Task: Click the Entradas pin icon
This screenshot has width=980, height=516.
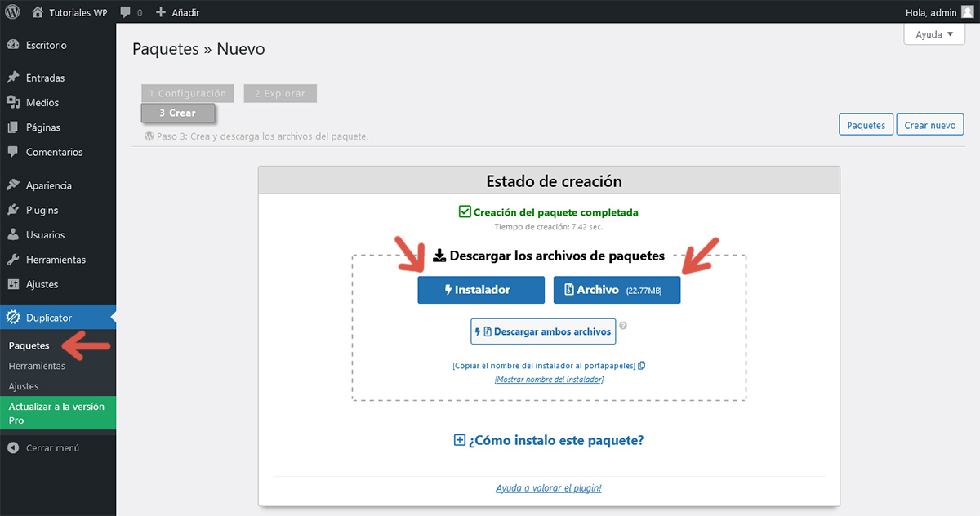Action: (x=13, y=78)
